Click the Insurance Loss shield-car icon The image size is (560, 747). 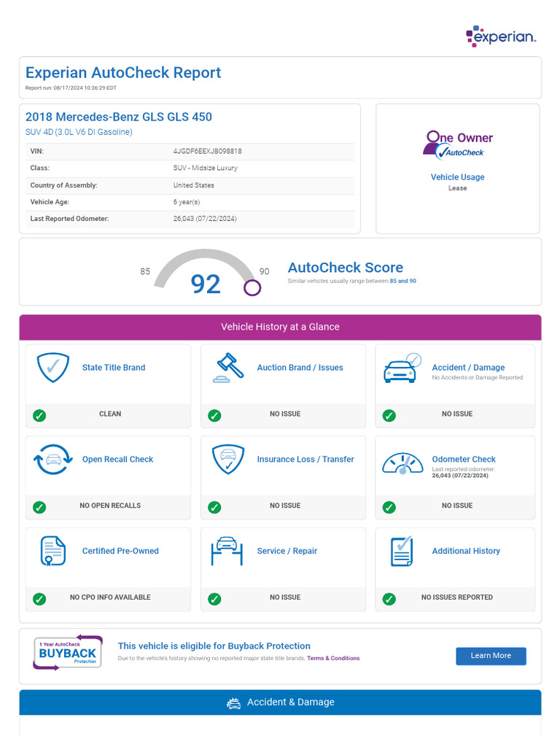coord(228,460)
